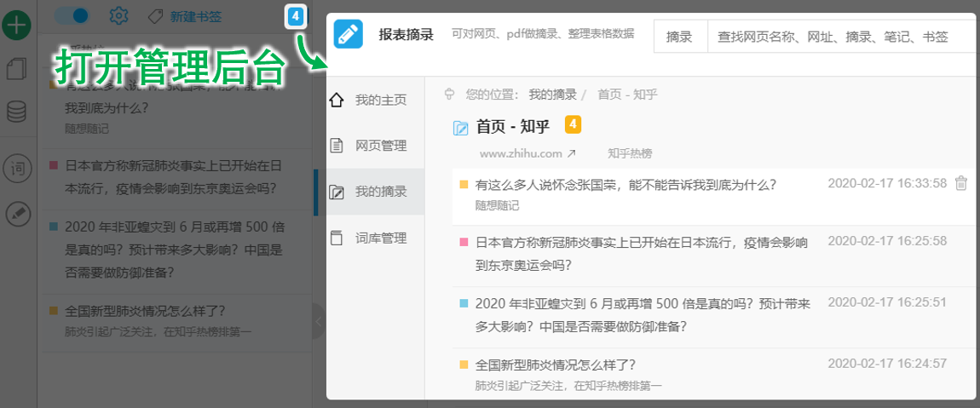Click the green plus add button
Screen dimensions: 980x408
17,23
